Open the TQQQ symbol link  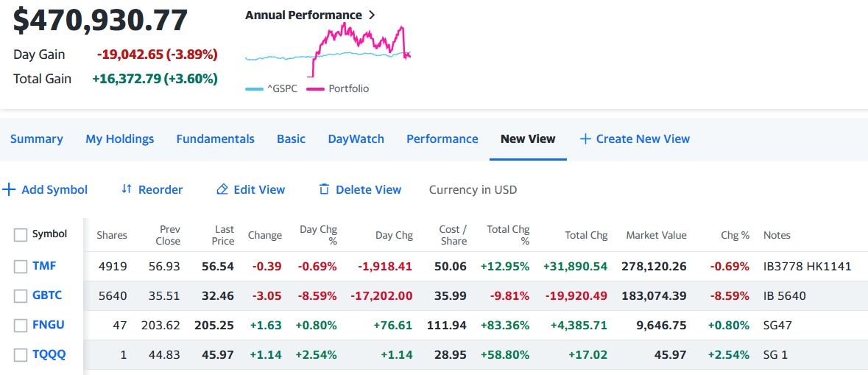pyautogui.click(x=49, y=354)
